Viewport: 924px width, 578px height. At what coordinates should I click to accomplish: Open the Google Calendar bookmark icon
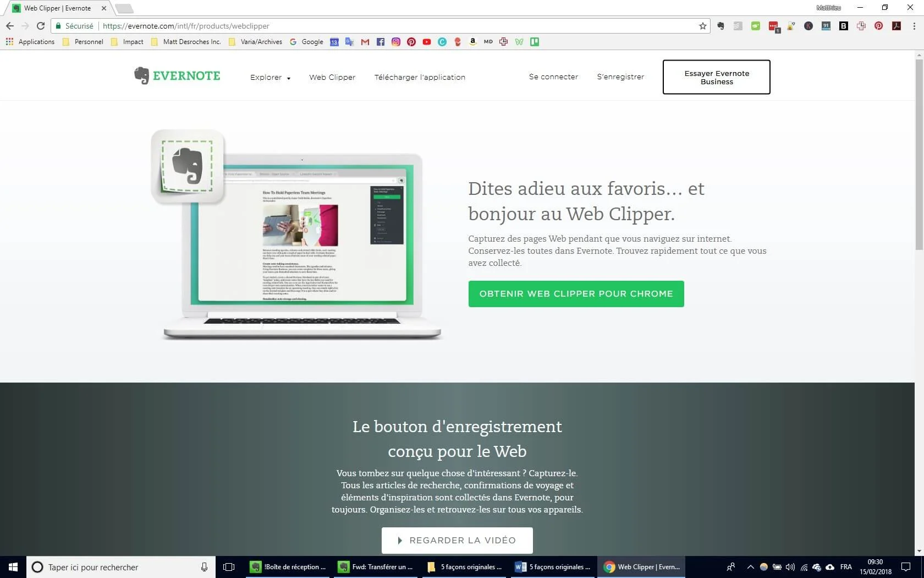(x=334, y=42)
